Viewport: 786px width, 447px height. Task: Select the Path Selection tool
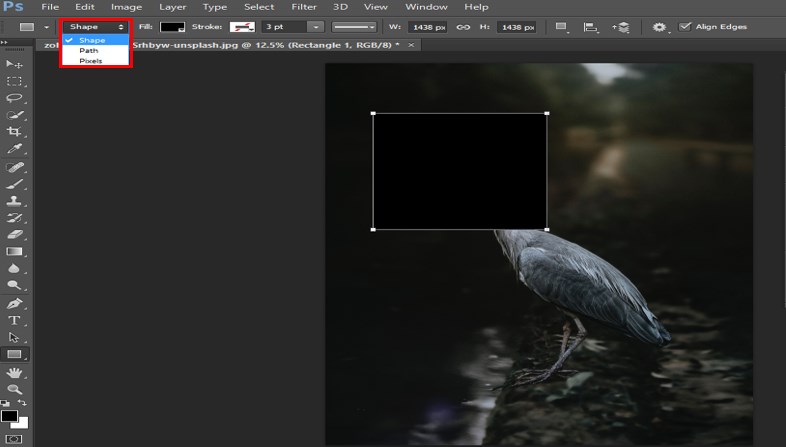coord(14,337)
